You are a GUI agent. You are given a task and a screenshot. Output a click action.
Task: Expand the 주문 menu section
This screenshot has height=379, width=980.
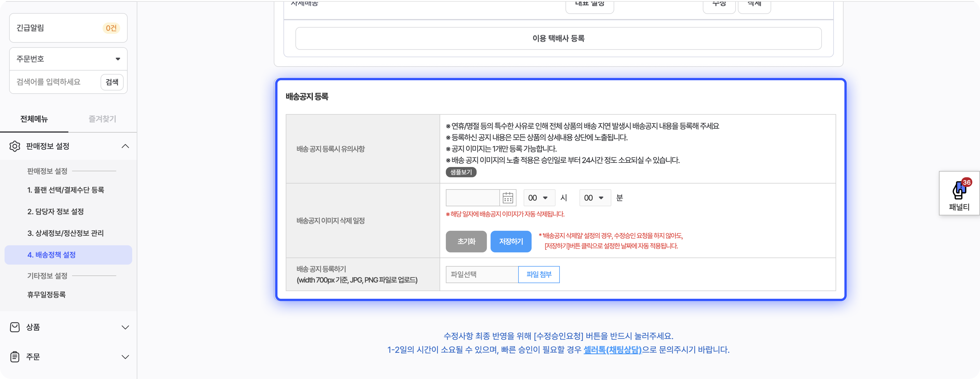tap(125, 357)
